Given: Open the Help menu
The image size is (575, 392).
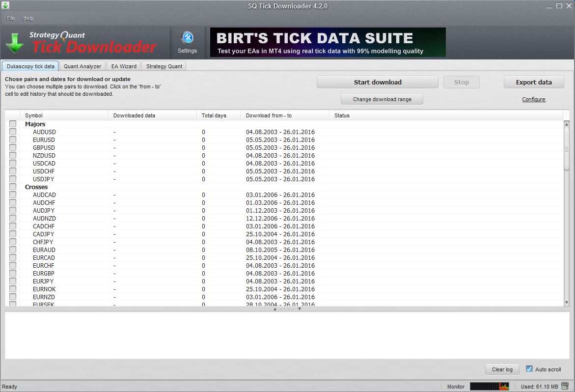Looking at the screenshot, I should coord(28,18).
